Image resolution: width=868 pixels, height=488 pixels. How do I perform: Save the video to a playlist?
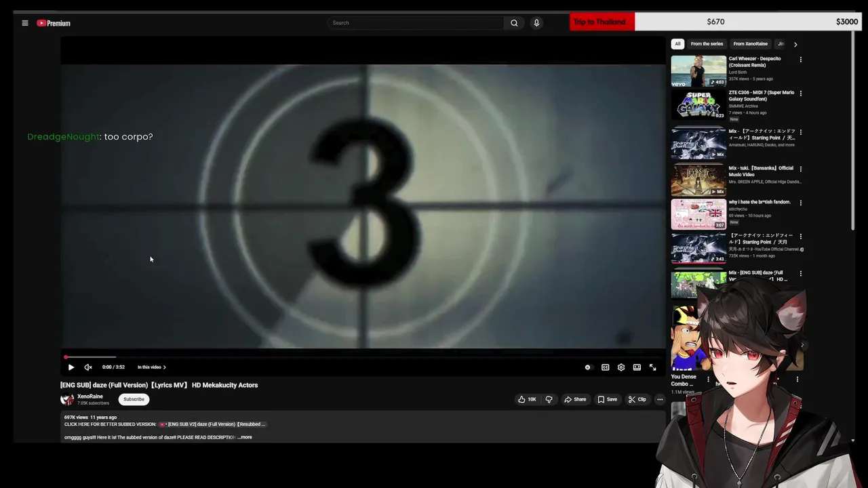(607, 399)
